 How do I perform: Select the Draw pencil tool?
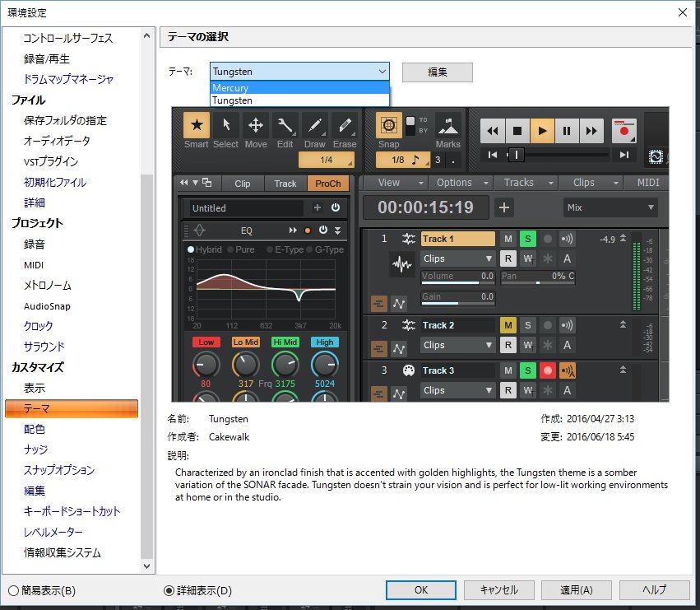[x=315, y=126]
